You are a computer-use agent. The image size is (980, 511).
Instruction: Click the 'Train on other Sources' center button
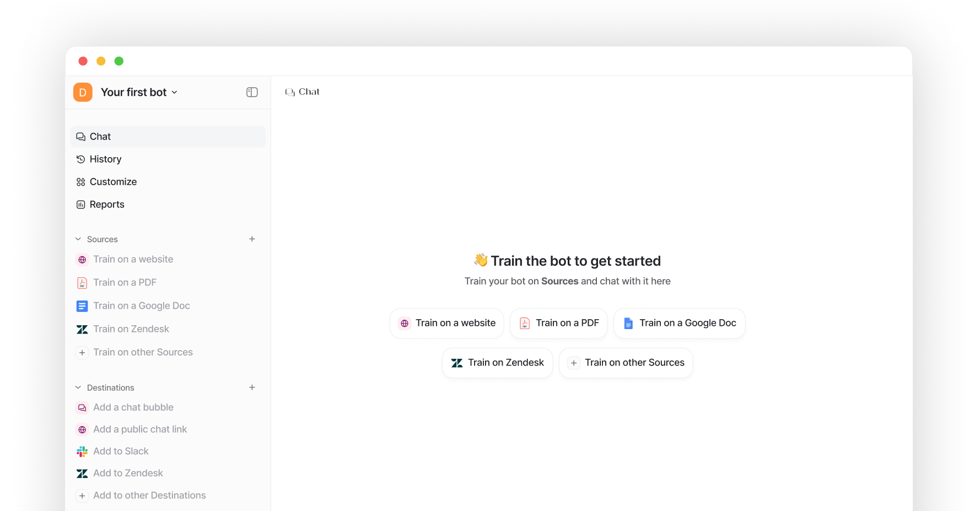(x=626, y=363)
